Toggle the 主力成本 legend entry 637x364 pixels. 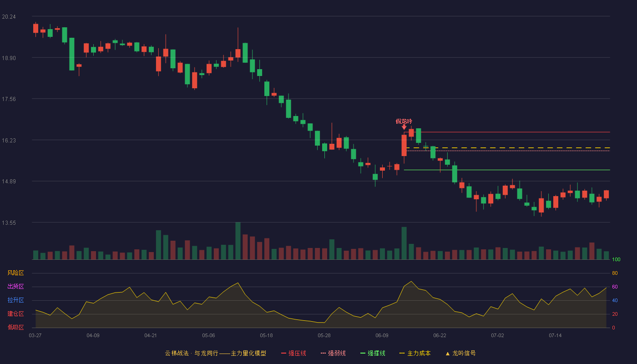pyautogui.click(x=415, y=353)
